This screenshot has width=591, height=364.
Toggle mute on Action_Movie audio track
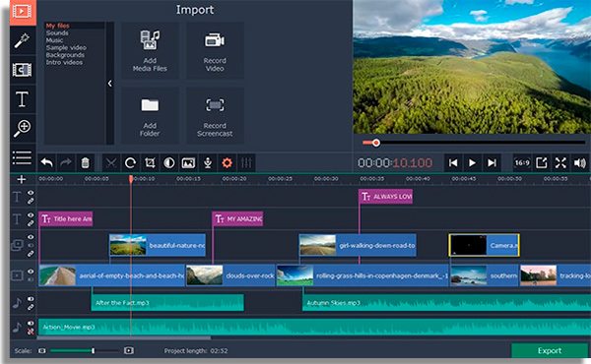[x=31, y=323]
